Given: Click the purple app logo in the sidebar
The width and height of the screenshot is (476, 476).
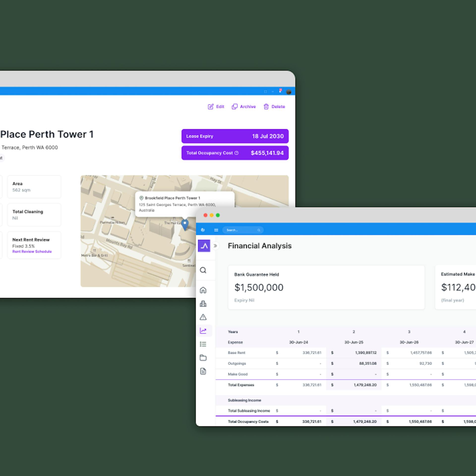Looking at the screenshot, I should point(204,246).
